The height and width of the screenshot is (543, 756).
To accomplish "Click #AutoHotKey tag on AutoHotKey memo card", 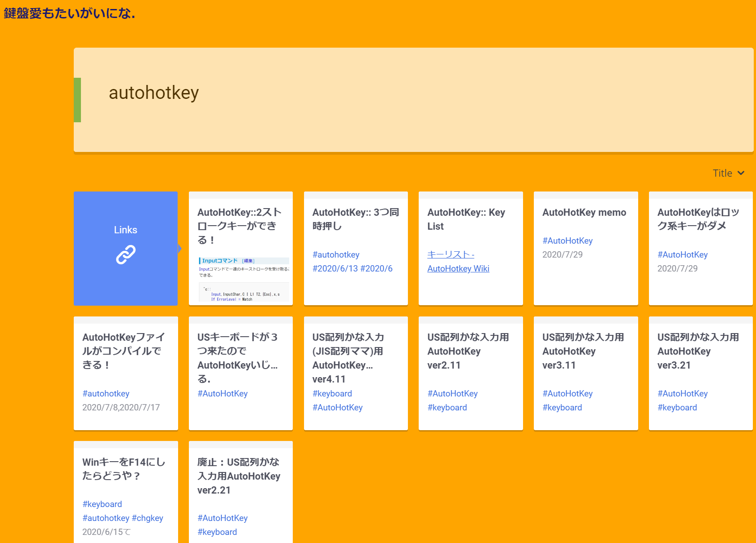I will coord(568,241).
